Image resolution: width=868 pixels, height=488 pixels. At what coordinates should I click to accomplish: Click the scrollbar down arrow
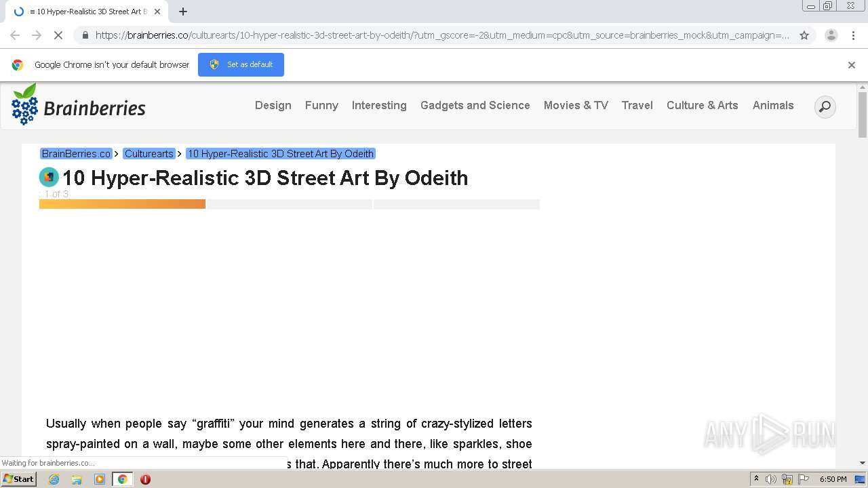(x=863, y=463)
